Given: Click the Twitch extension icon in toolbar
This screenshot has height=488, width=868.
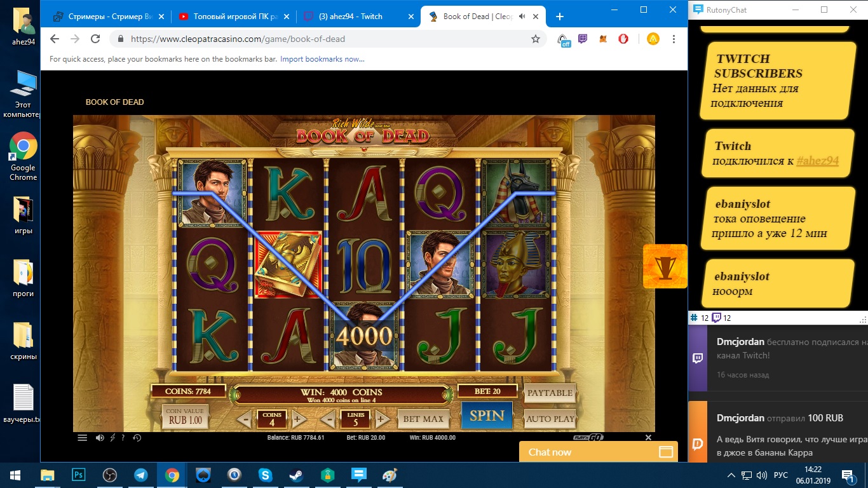Looking at the screenshot, I should point(583,39).
